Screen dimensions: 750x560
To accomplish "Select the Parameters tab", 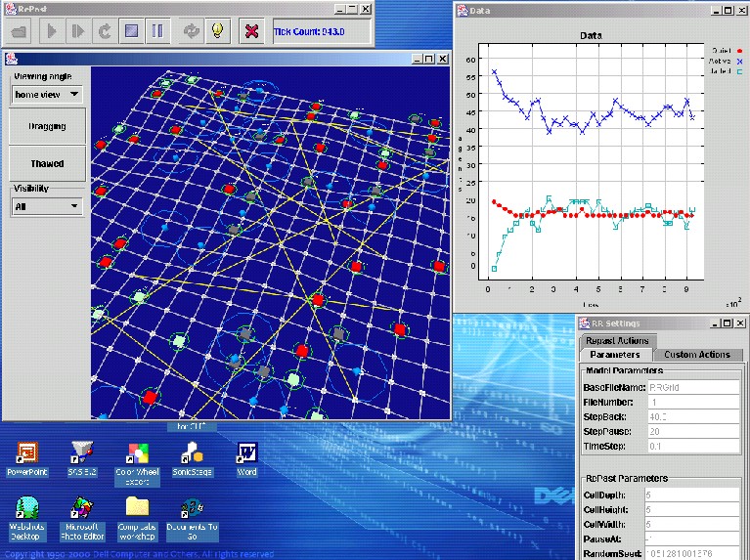I will (615, 355).
